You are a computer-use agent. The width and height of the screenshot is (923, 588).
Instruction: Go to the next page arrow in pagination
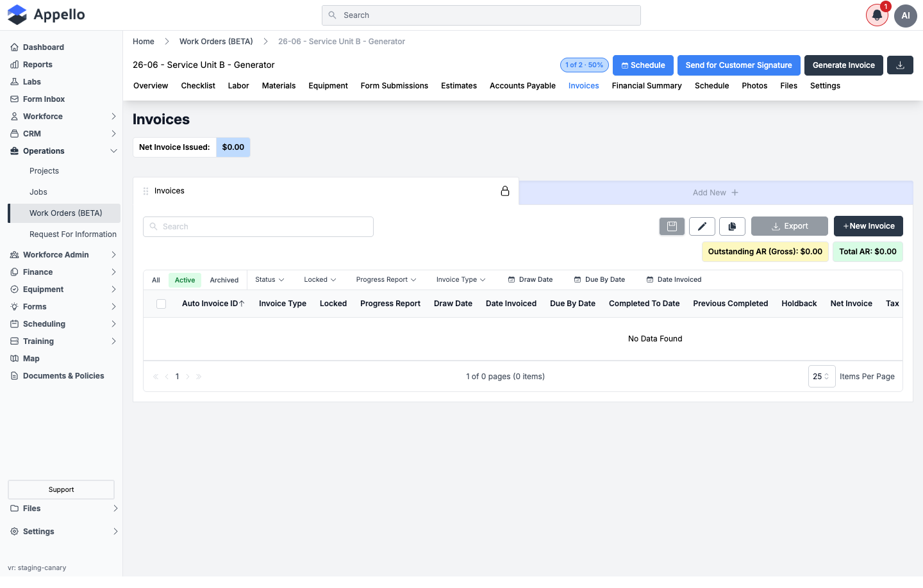[188, 377]
